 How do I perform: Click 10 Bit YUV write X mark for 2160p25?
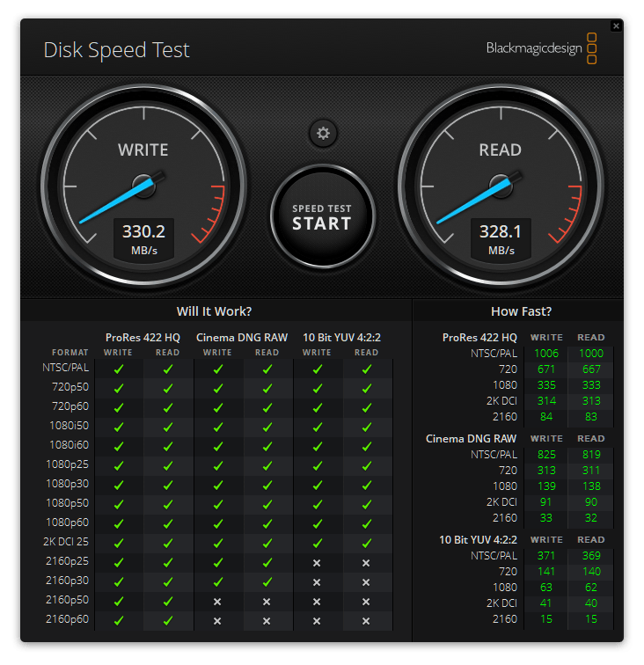click(317, 563)
